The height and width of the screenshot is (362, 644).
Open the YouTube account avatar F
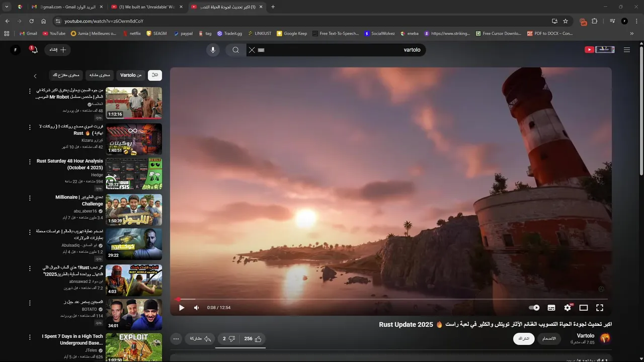tap(15, 50)
